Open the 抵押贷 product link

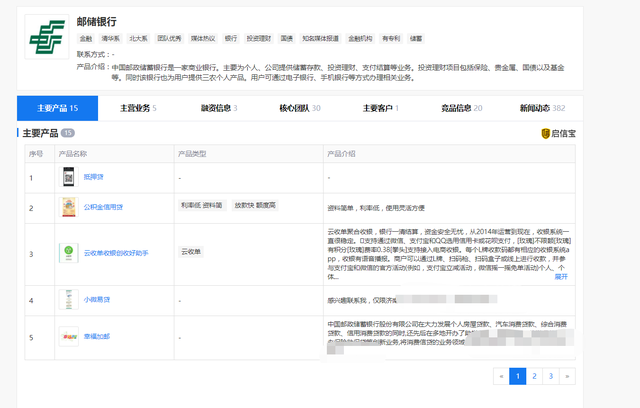[93, 177]
